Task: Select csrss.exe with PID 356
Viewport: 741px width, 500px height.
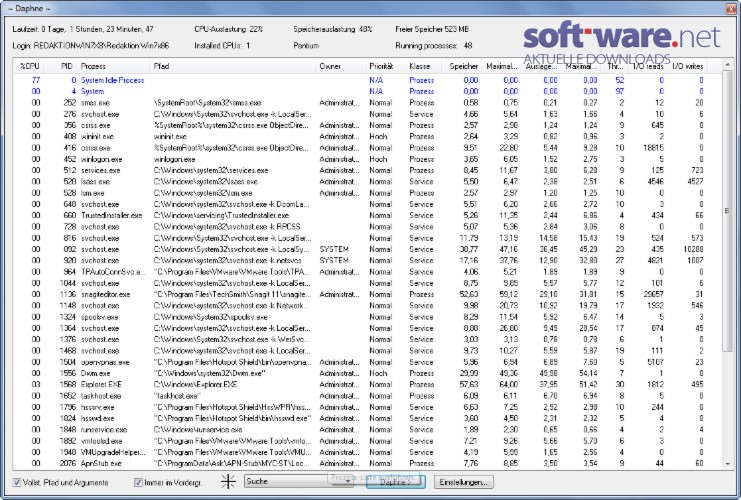Action: 362,125
